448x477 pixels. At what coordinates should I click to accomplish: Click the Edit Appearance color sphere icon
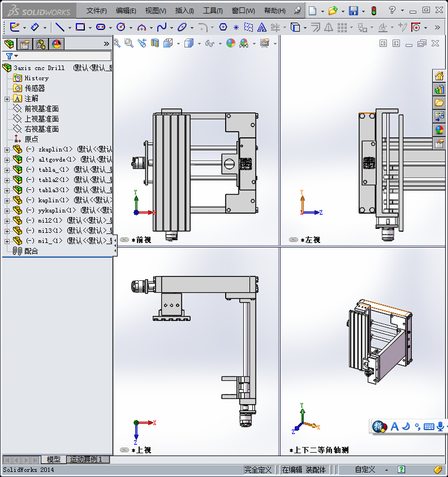click(x=231, y=43)
